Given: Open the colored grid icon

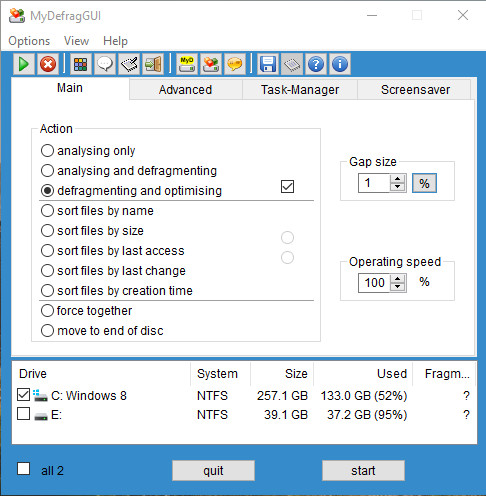Looking at the screenshot, I should (80, 64).
